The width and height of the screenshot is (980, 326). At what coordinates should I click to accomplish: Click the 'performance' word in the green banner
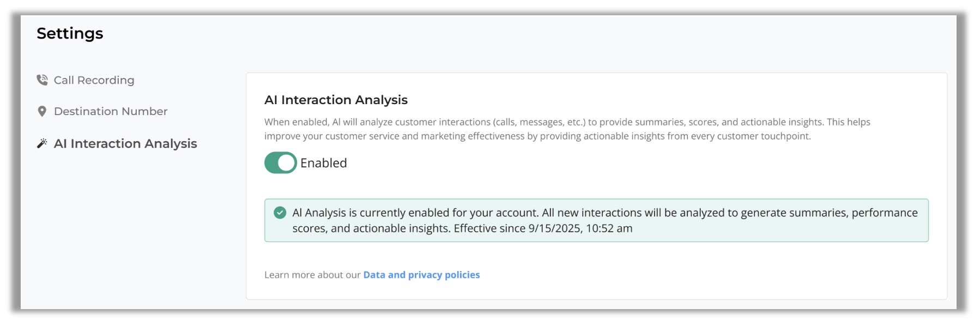885,213
